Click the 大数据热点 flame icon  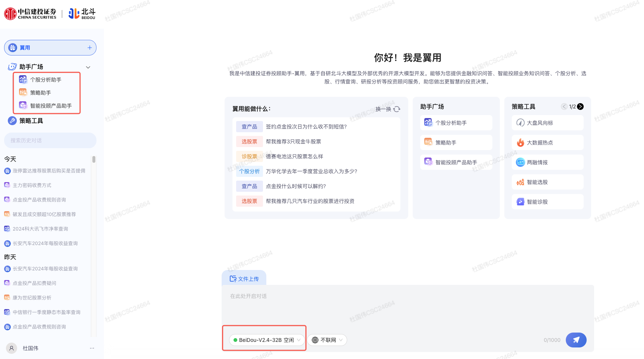tap(520, 142)
